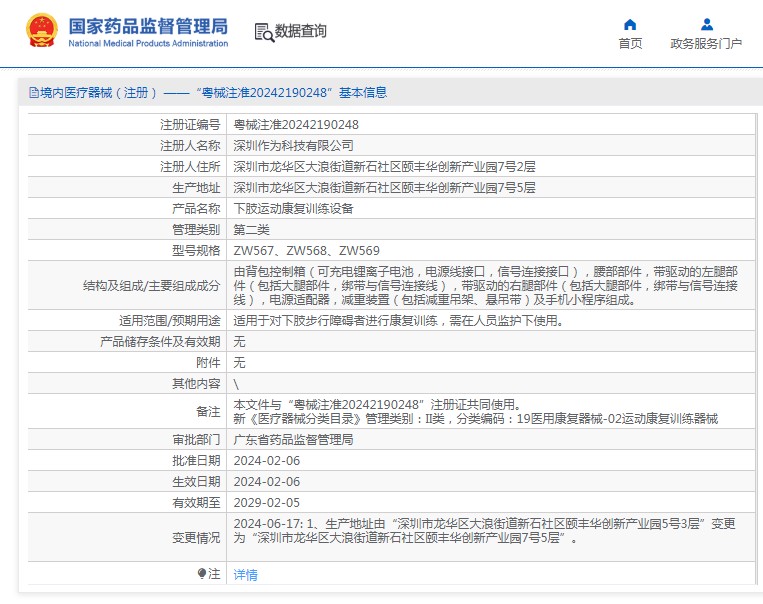Click registration number value 粤械注准20242190248

[x=295, y=125]
